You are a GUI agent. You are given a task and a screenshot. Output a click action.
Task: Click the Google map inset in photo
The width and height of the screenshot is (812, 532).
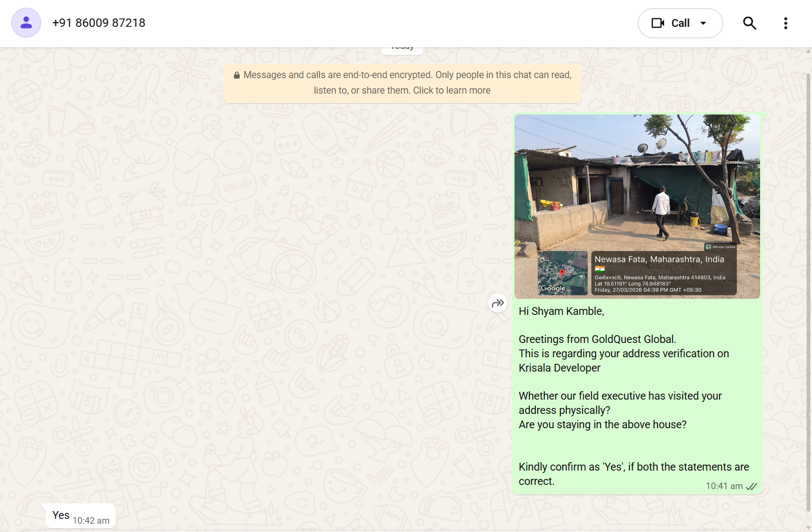click(562, 273)
